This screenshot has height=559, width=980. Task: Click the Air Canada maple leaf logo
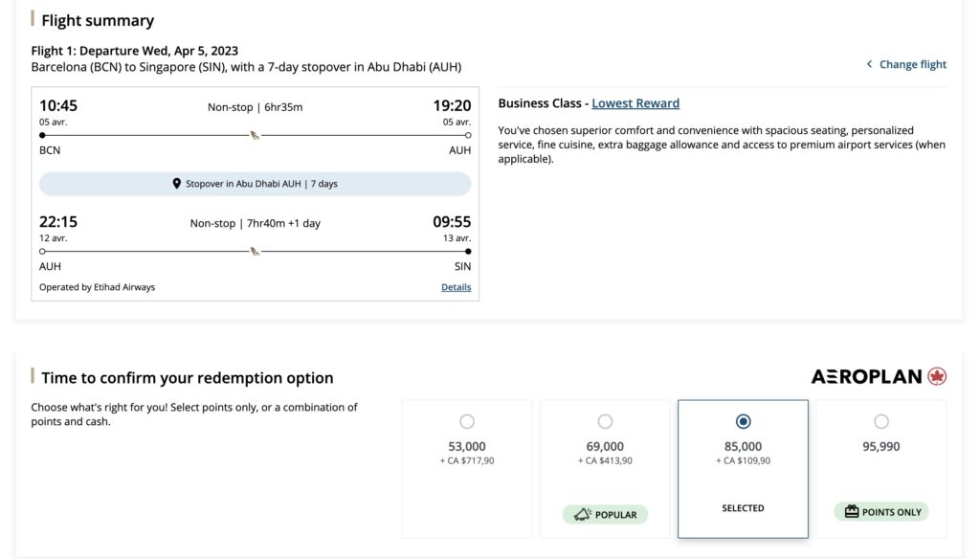935,377
